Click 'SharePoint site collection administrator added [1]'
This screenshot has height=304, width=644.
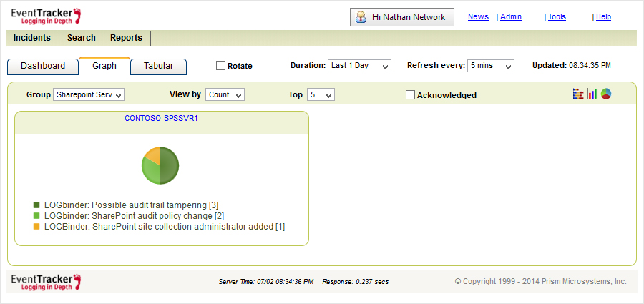click(x=188, y=227)
